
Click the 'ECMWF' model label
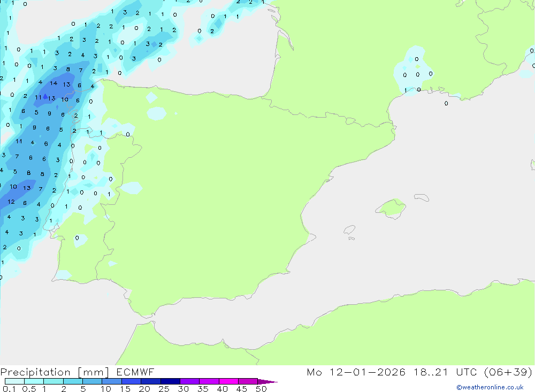coord(135,372)
